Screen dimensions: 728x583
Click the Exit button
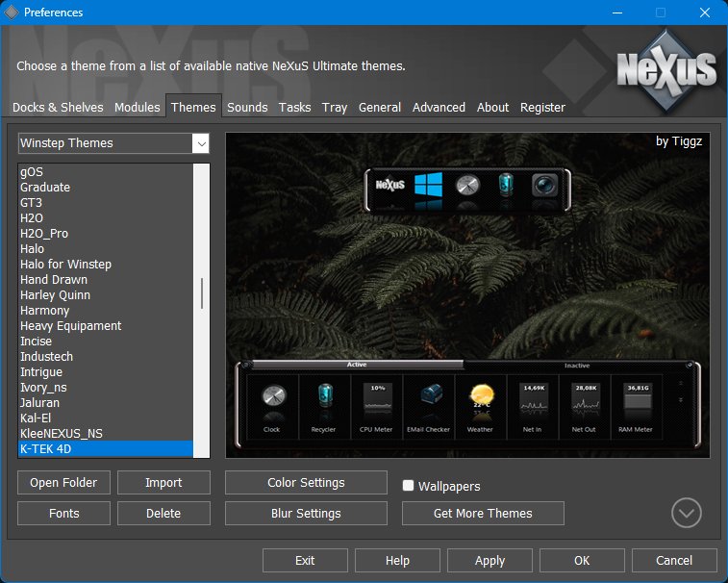click(x=305, y=560)
